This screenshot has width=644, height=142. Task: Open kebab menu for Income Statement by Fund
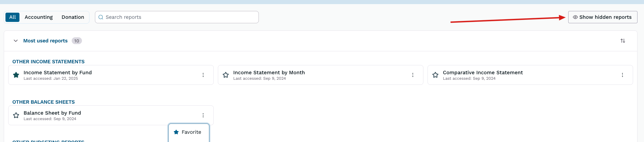pyautogui.click(x=203, y=75)
